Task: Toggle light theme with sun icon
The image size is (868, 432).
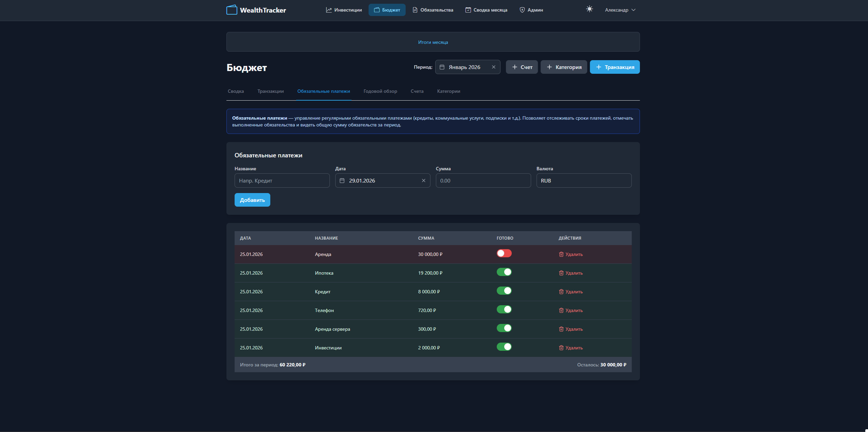Action: click(x=589, y=9)
